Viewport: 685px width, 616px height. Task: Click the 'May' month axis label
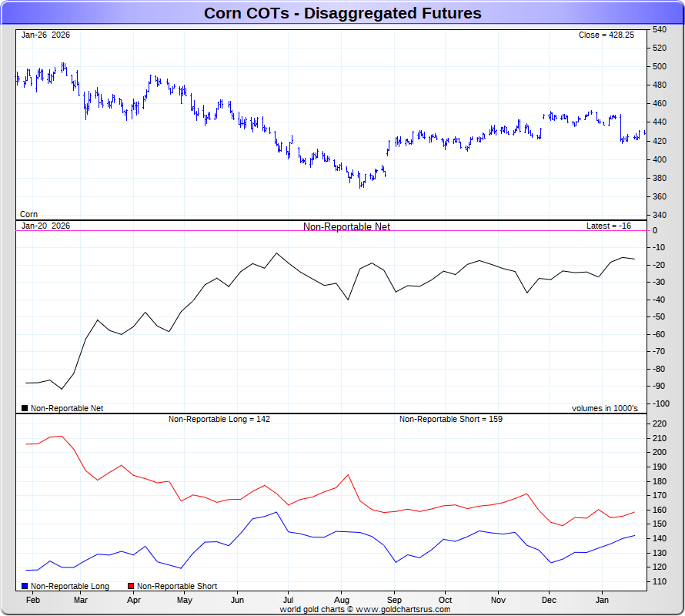(x=185, y=601)
